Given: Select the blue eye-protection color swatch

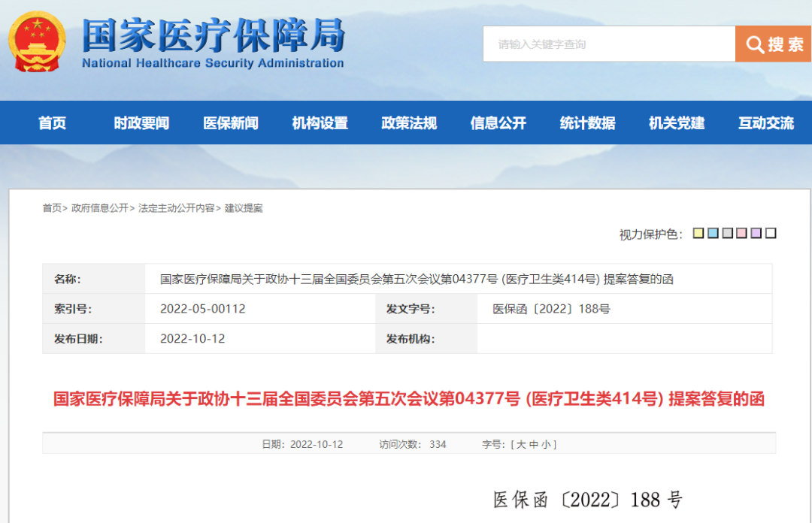Looking at the screenshot, I should (x=713, y=234).
